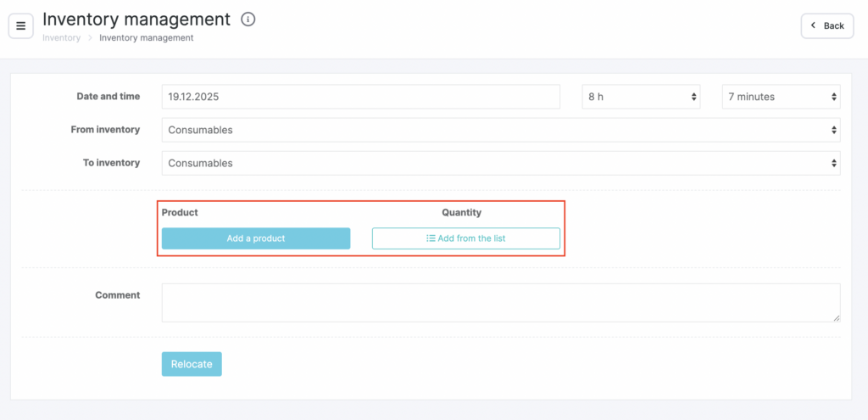Expand the To inventory dropdown
Screen dimensions: 868x420
point(500,163)
